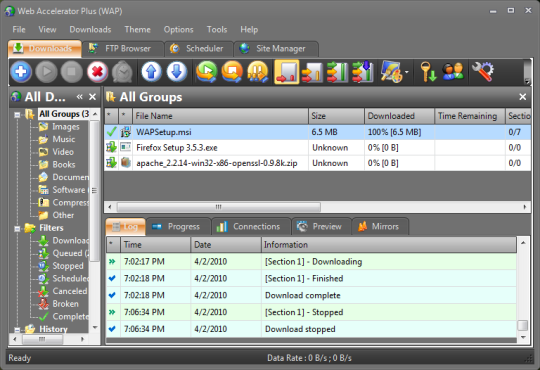Select apache_2.2.14 zip download row

318,163
